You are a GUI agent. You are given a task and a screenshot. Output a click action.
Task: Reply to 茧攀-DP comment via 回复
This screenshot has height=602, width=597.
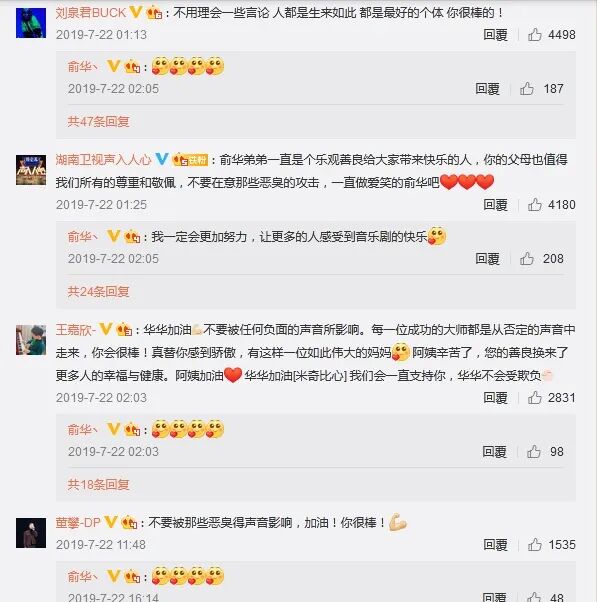click(495, 544)
